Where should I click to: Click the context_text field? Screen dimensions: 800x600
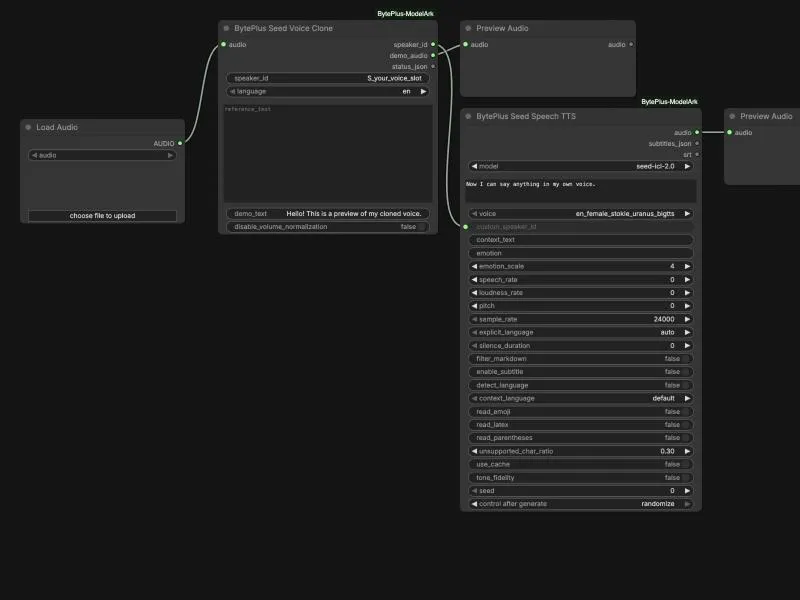(x=581, y=240)
